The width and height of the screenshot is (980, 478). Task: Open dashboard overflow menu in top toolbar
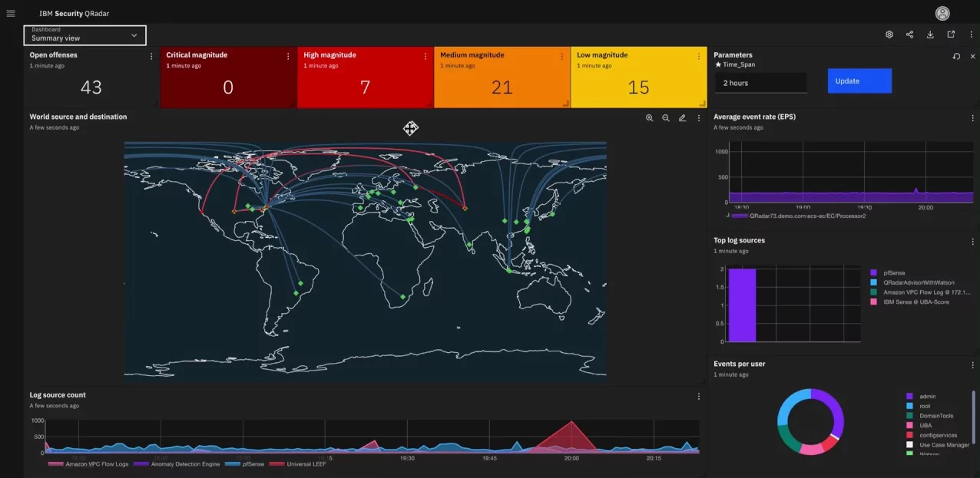point(972,35)
